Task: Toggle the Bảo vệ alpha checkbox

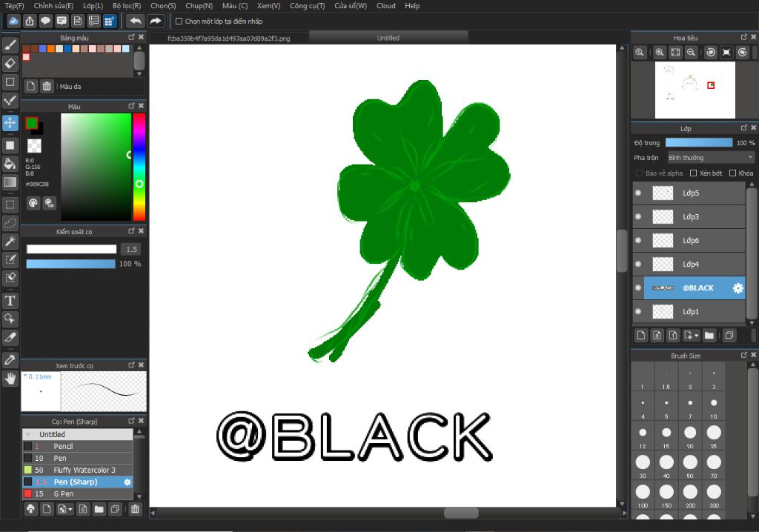Action: click(x=639, y=173)
